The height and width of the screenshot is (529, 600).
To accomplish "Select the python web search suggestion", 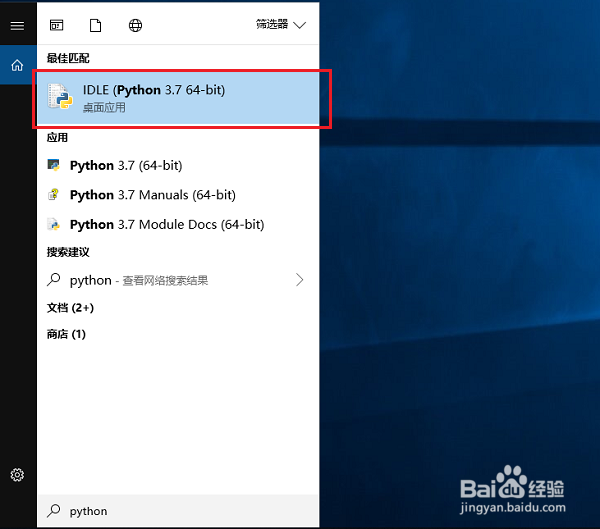I will (178, 280).
